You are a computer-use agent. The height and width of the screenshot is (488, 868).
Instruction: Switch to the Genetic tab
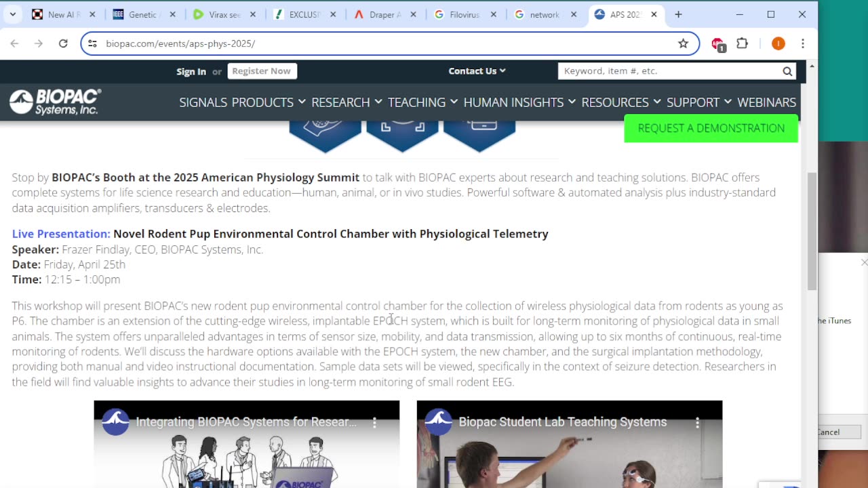pos(144,14)
